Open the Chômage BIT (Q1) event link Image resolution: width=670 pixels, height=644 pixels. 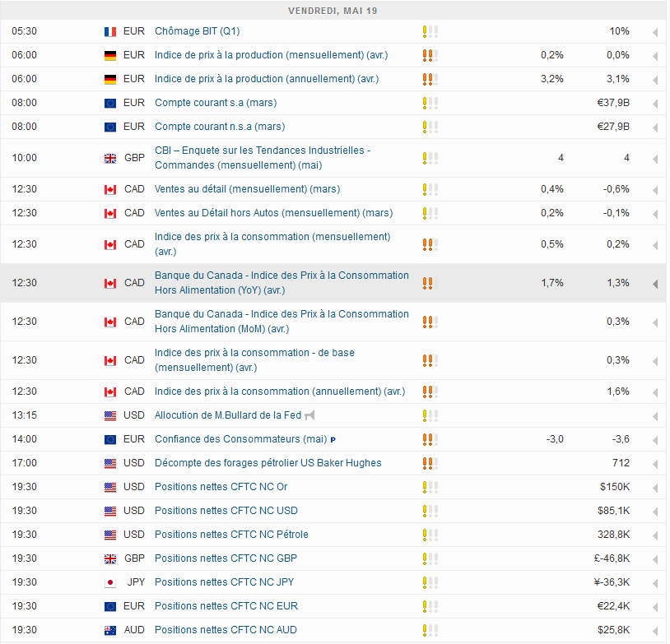coord(197,31)
